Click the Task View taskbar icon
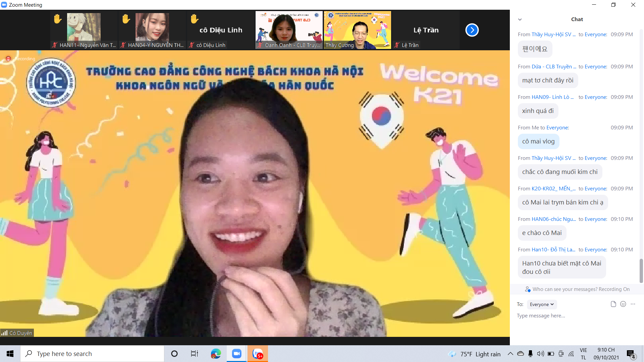The image size is (644, 362). 195,354
